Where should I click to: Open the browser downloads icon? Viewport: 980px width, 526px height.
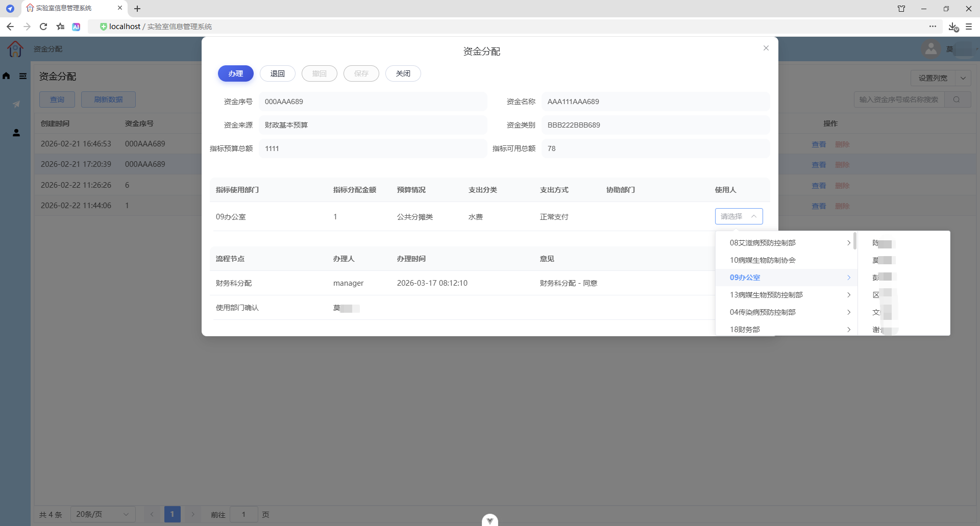(953, 27)
